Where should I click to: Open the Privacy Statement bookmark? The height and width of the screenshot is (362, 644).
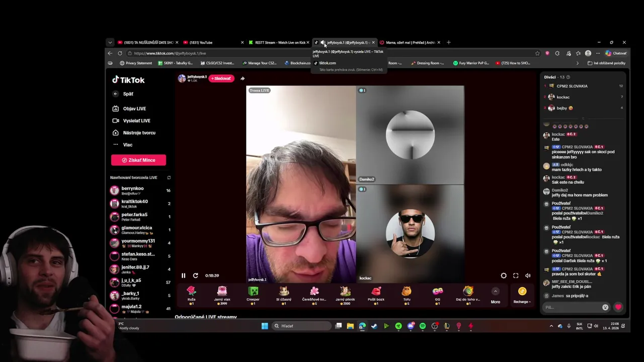pos(136,63)
